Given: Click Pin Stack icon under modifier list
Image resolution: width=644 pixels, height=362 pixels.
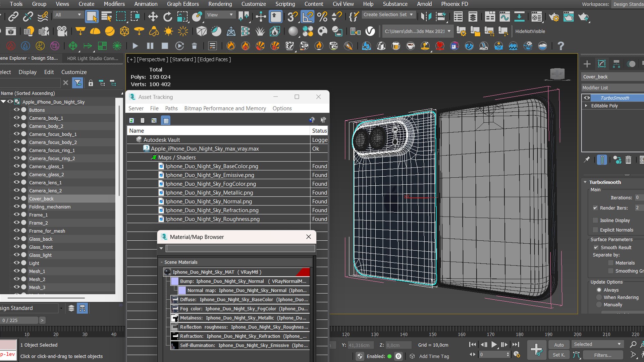Looking at the screenshot, I should [x=587, y=160].
